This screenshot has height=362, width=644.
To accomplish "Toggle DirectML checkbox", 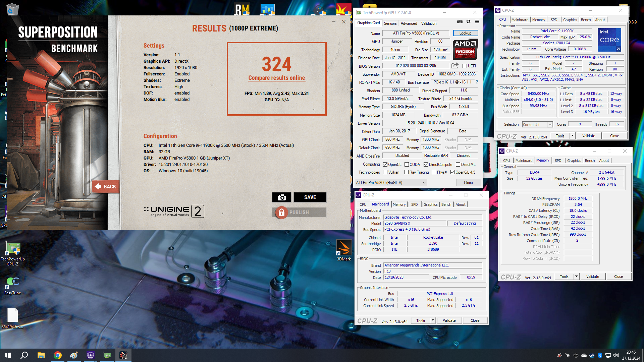I will pos(458,165).
